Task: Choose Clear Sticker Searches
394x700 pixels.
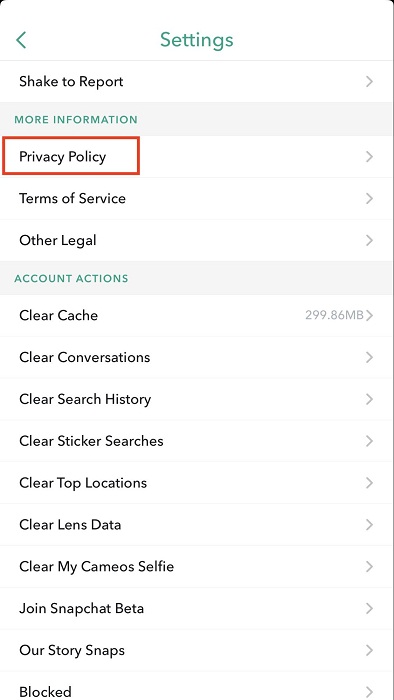Action: (x=197, y=441)
